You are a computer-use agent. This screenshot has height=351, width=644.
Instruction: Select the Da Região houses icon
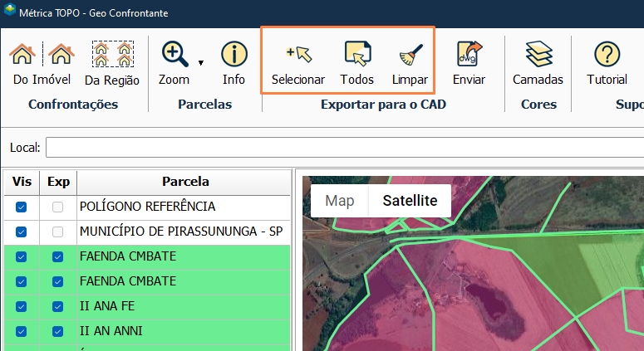coord(111,56)
